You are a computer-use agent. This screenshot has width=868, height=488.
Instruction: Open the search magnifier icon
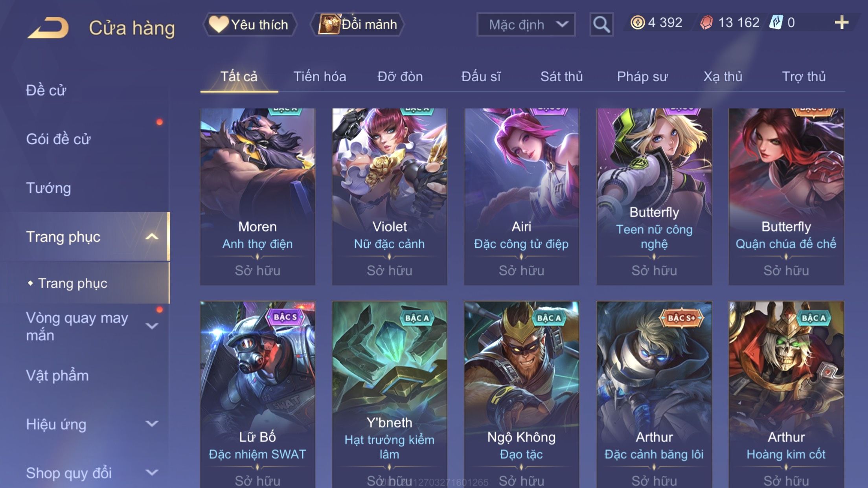(x=601, y=24)
